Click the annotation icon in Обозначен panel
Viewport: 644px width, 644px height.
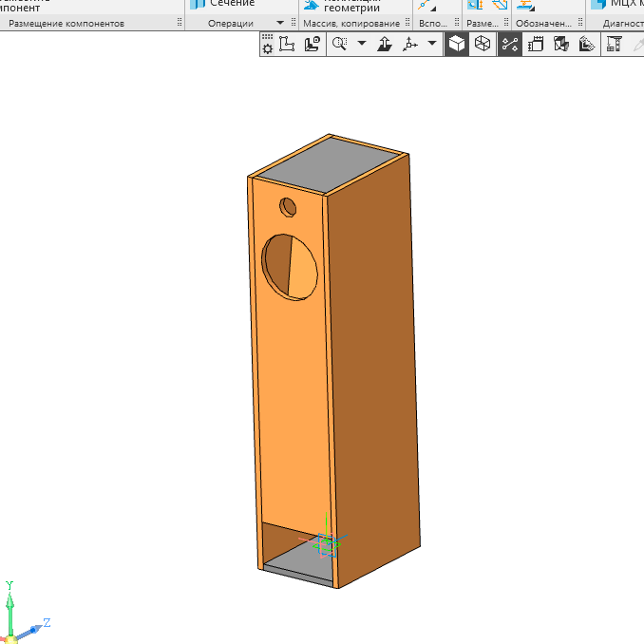[x=525, y=5]
